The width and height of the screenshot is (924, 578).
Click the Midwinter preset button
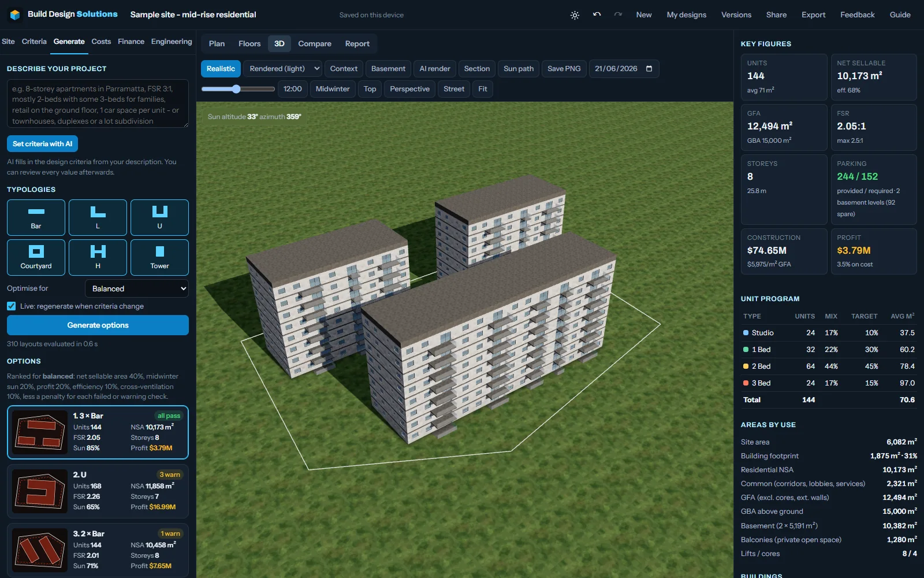click(x=333, y=89)
